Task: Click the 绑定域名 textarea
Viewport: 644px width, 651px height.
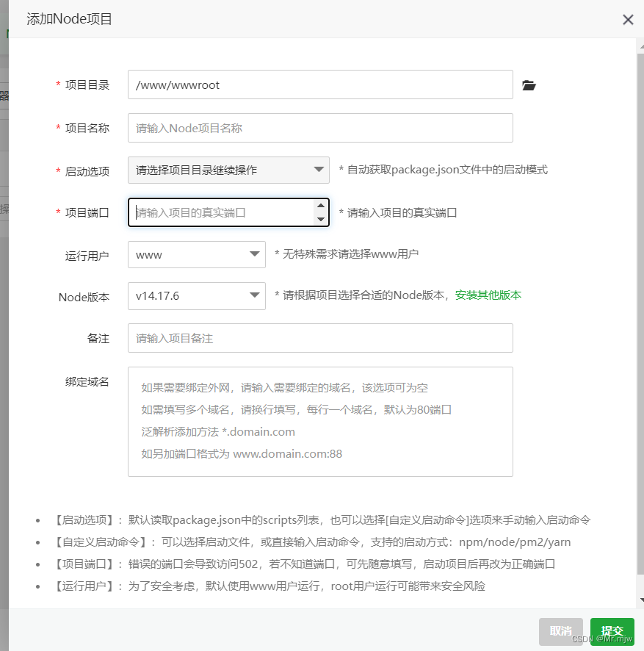Action: pos(320,422)
